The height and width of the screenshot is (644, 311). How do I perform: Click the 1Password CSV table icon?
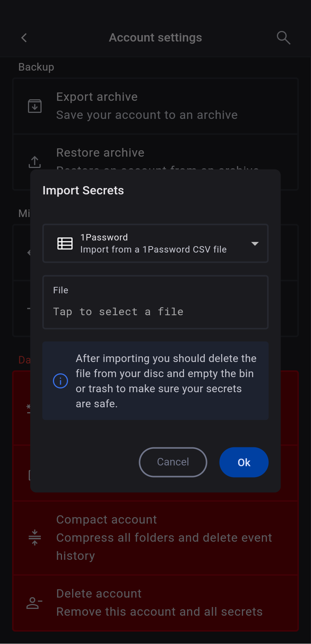pos(65,243)
